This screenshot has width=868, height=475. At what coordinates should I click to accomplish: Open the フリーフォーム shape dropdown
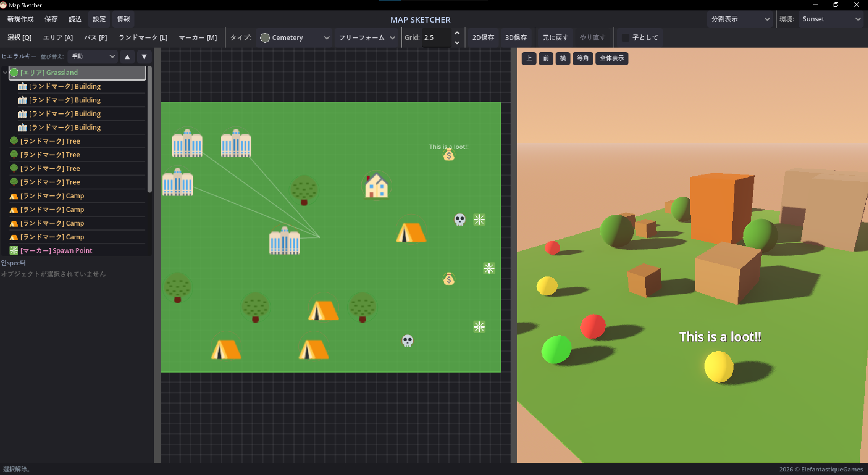coord(367,38)
